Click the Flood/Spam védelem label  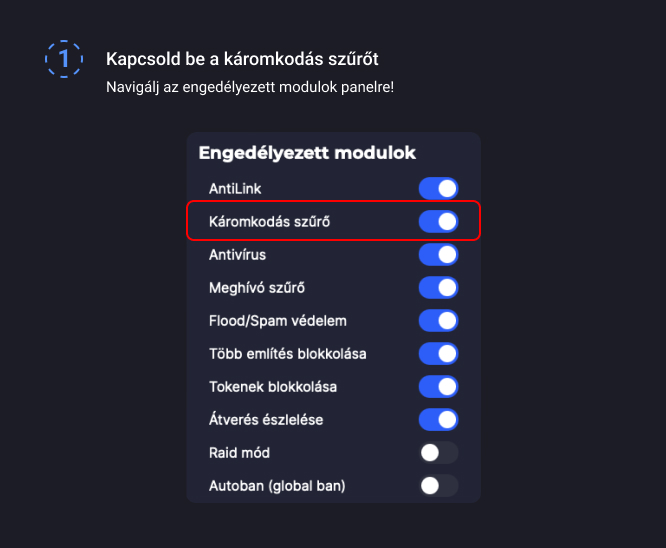[277, 320]
